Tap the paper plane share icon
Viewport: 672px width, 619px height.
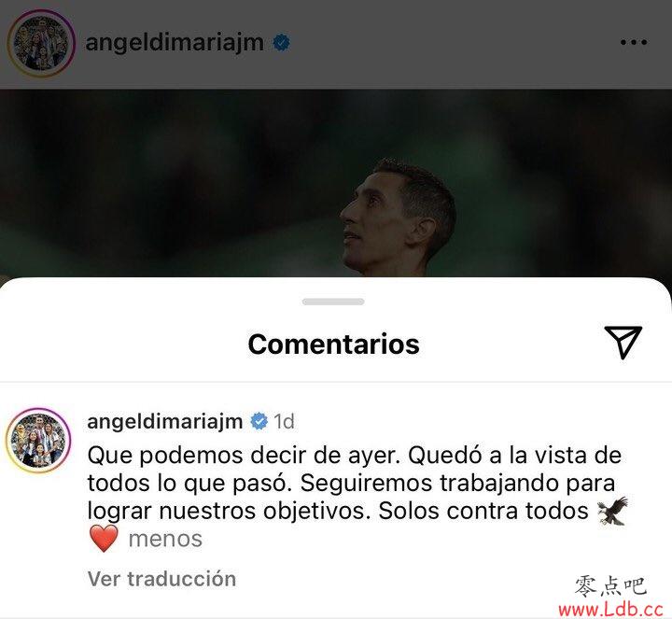point(623,342)
